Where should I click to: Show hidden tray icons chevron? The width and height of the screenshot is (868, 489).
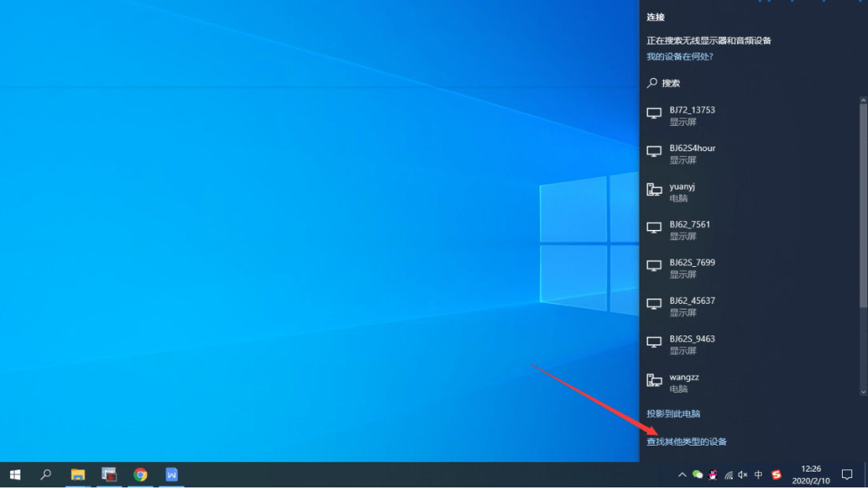[682, 475]
